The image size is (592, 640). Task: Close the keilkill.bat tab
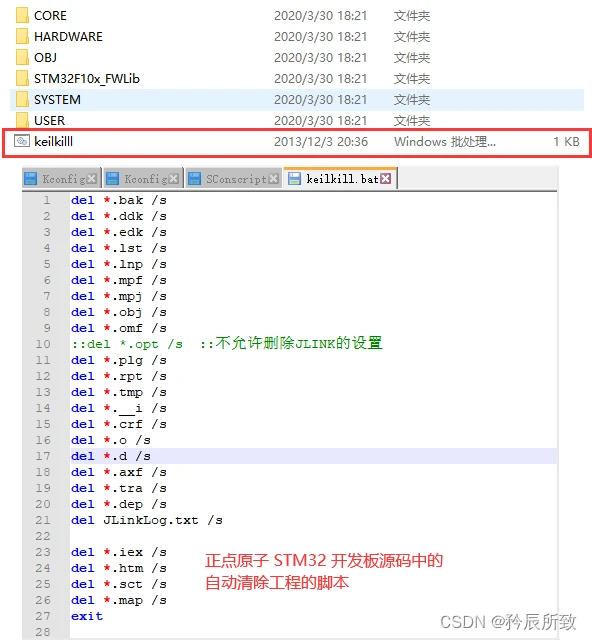[385, 179]
